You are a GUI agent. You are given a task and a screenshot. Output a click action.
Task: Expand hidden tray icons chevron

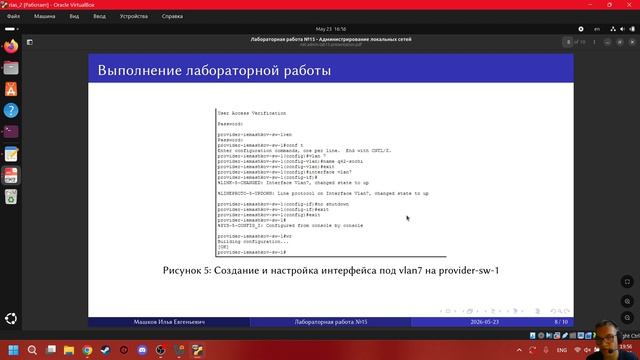[519, 350]
